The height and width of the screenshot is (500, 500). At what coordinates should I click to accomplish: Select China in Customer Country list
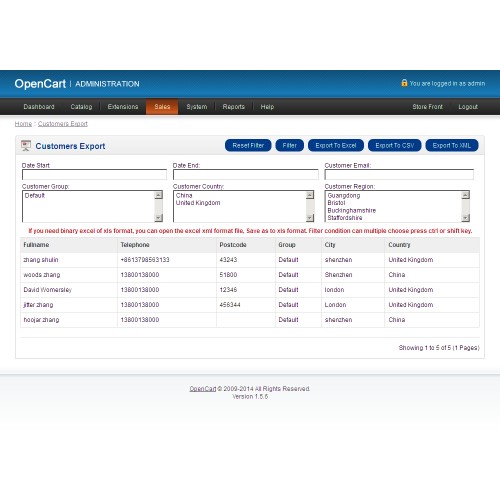pos(184,196)
